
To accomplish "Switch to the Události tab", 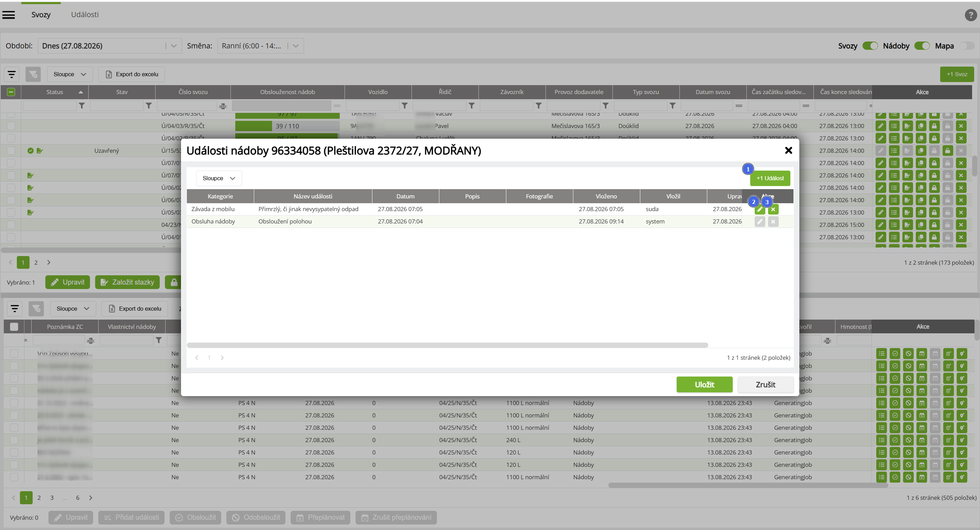I will point(85,14).
